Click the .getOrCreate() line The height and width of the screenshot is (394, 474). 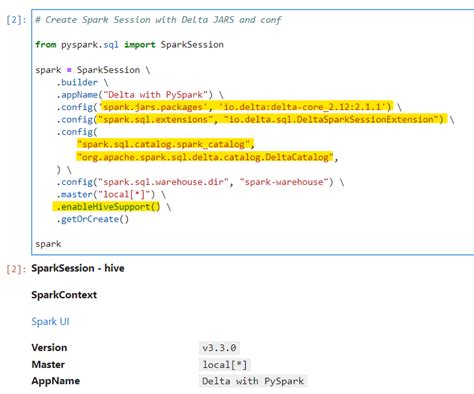(92, 219)
